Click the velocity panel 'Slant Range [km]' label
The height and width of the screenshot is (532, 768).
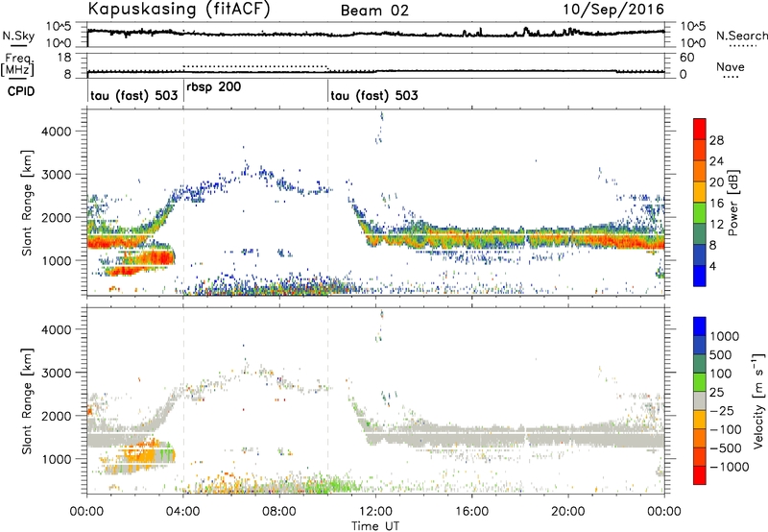click(27, 401)
